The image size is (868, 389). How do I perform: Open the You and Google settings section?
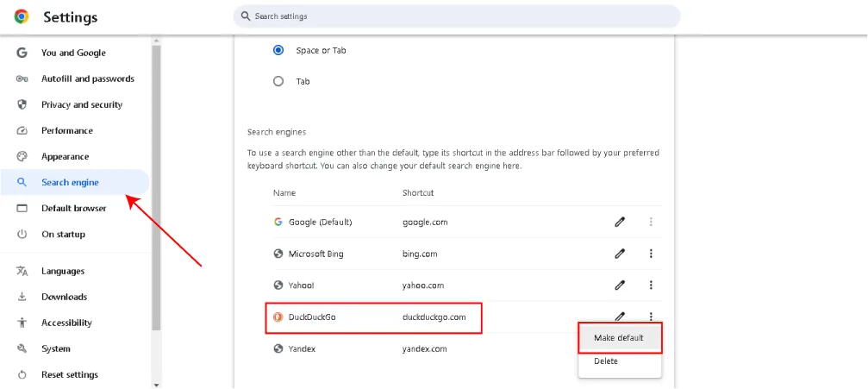coord(75,53)
